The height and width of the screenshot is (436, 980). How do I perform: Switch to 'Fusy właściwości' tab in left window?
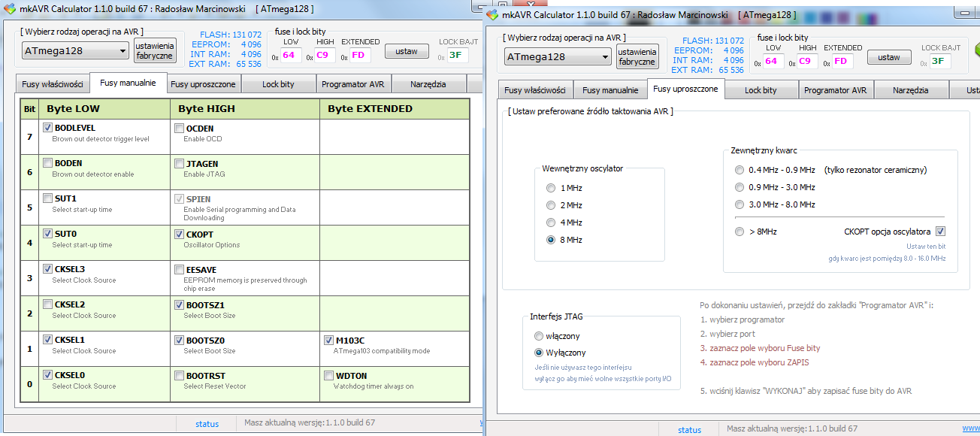click(x=52, y=84)
